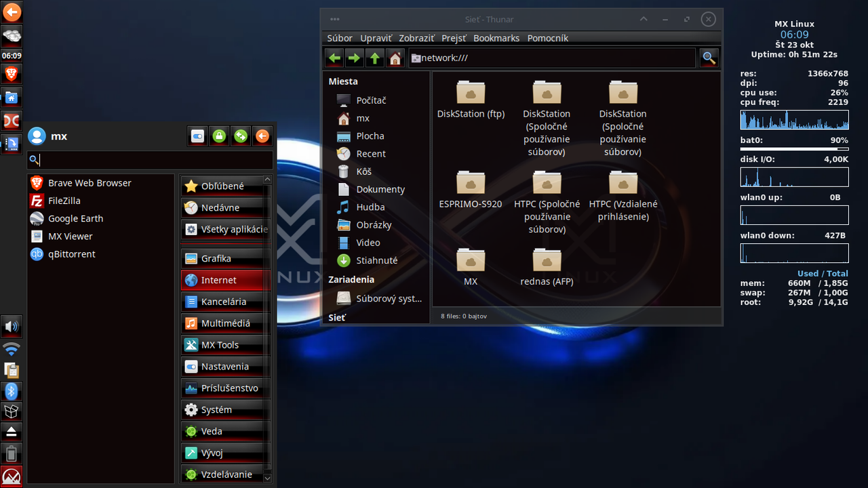Viewport: 868px width, 488px height.
Task: Click the Bluetooth icon on the panel
Action: tap(10, 391)
